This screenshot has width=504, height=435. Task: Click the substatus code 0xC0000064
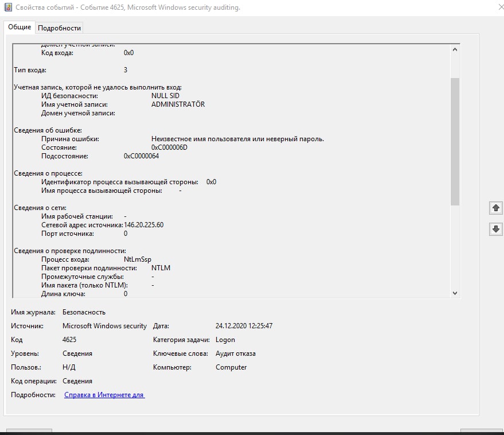142,156
